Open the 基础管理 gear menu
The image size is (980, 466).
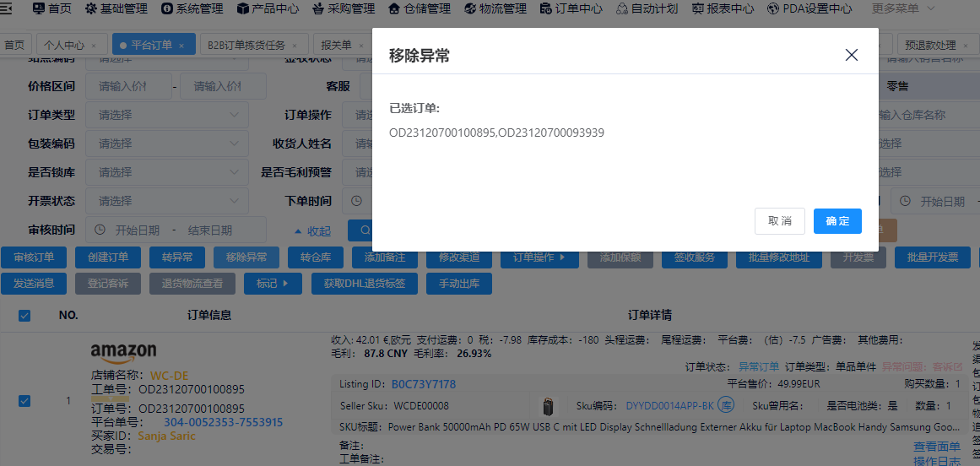coord(116,8)
